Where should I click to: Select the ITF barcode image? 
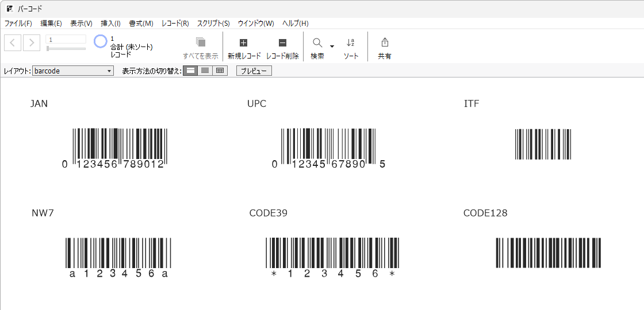543,144
